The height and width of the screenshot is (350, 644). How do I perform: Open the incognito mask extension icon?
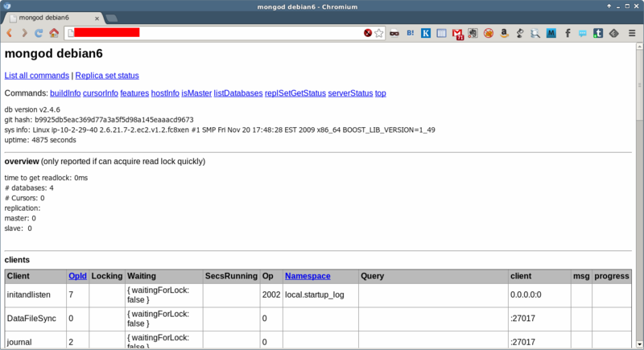394,33
